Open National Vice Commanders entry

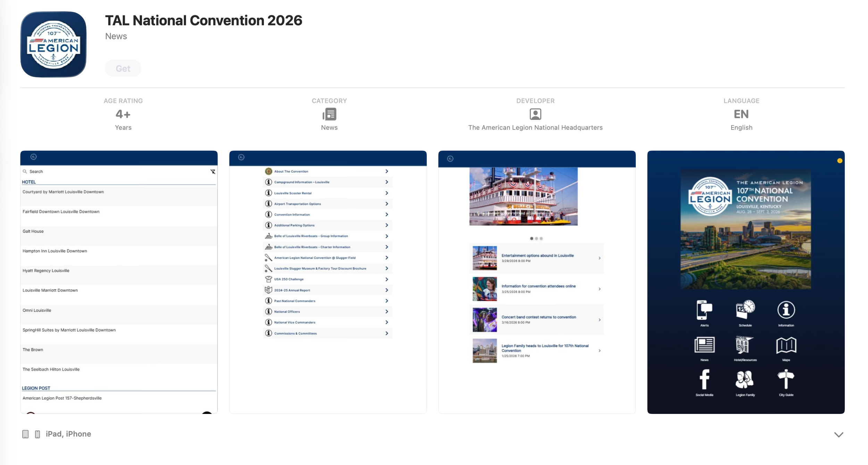(328, 322)
